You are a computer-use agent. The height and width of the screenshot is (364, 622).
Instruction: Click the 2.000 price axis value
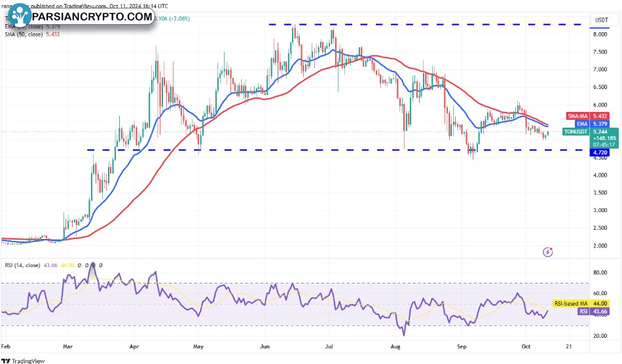pos(600,246)
